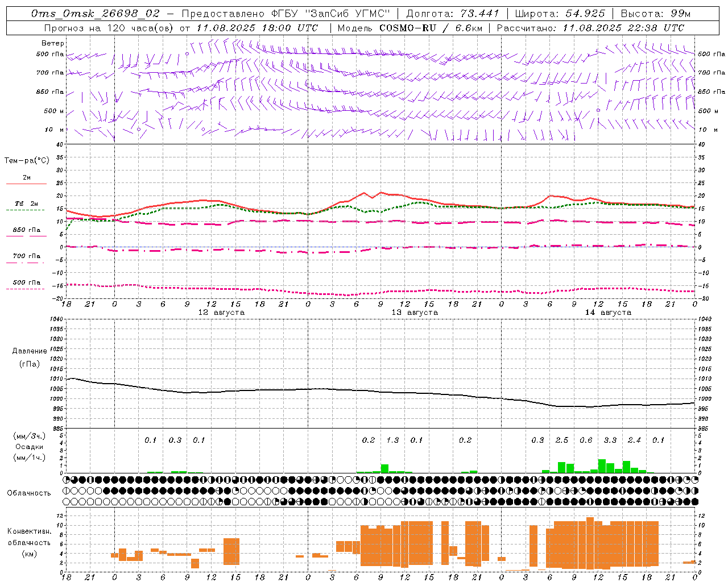Click the Прогноз на 120 часа(ов) text
The image size is (728, 582).
(x=109, y=28)
